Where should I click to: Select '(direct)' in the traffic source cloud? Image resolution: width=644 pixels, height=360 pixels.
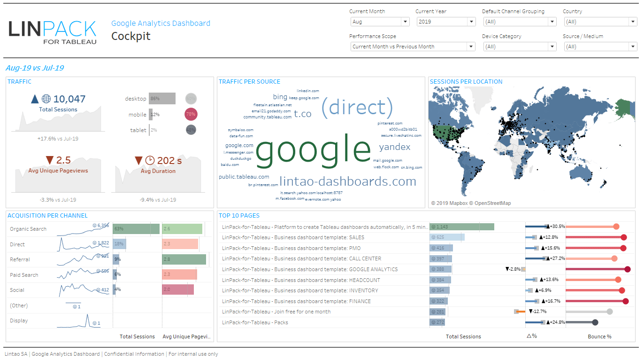(357, 107)
